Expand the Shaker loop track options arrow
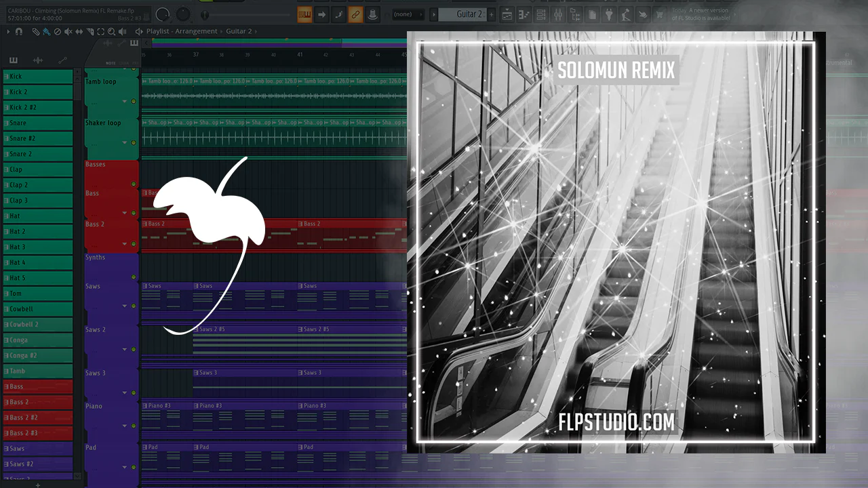Screen dimensions: 868x488 click(x=125, y=143)
